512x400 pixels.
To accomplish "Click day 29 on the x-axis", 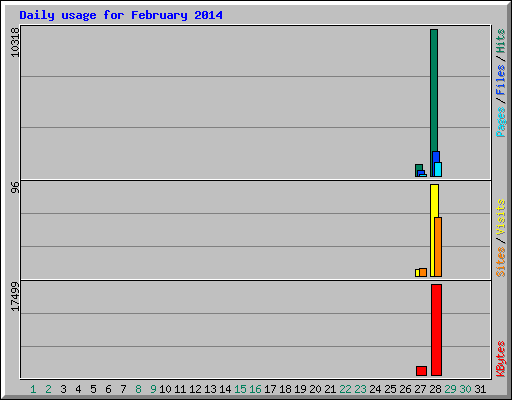I will tap(450, 389).
